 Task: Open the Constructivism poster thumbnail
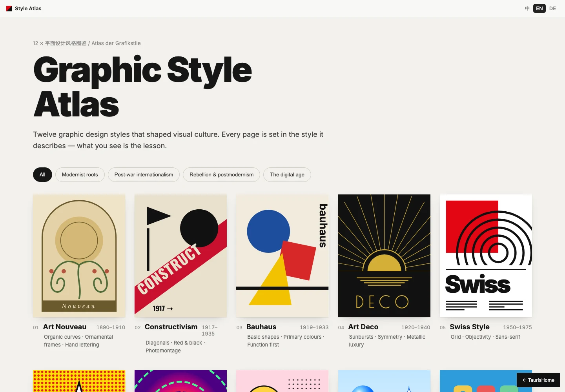tap(181, 256)
